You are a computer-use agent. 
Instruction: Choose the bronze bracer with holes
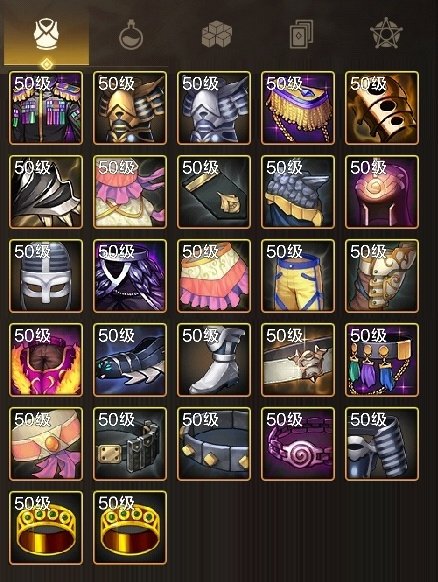[x=382, y=108]
